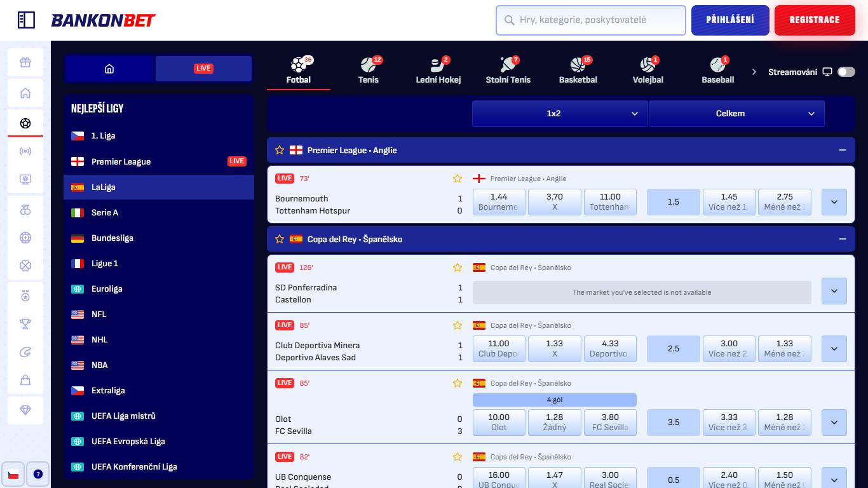Select the Volejbal sport tab
Image resolution: width=868 pixels, height=488 pixels.
tap(648, 71)
